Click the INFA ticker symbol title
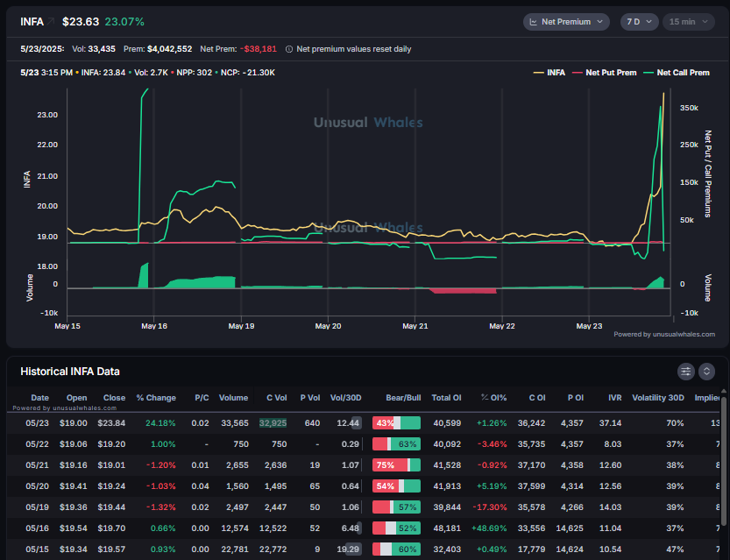Screen dimensions: 730x560 pos(32,22)
